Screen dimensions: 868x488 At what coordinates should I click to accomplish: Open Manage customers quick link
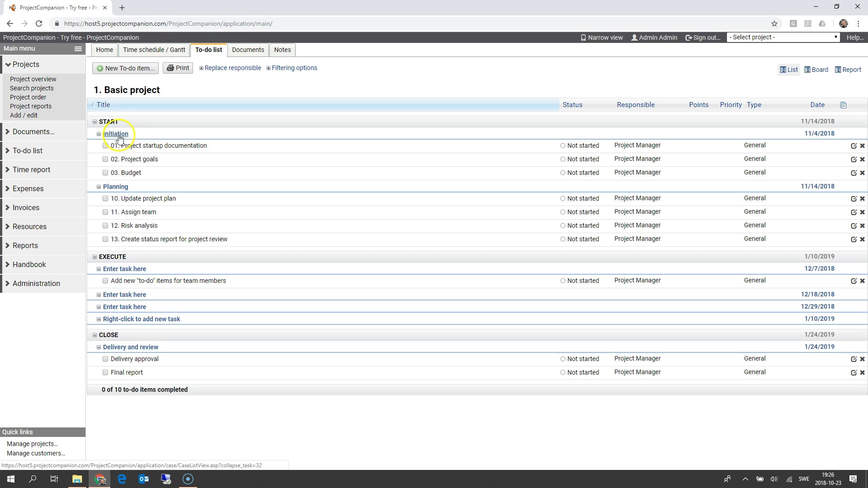36,453
